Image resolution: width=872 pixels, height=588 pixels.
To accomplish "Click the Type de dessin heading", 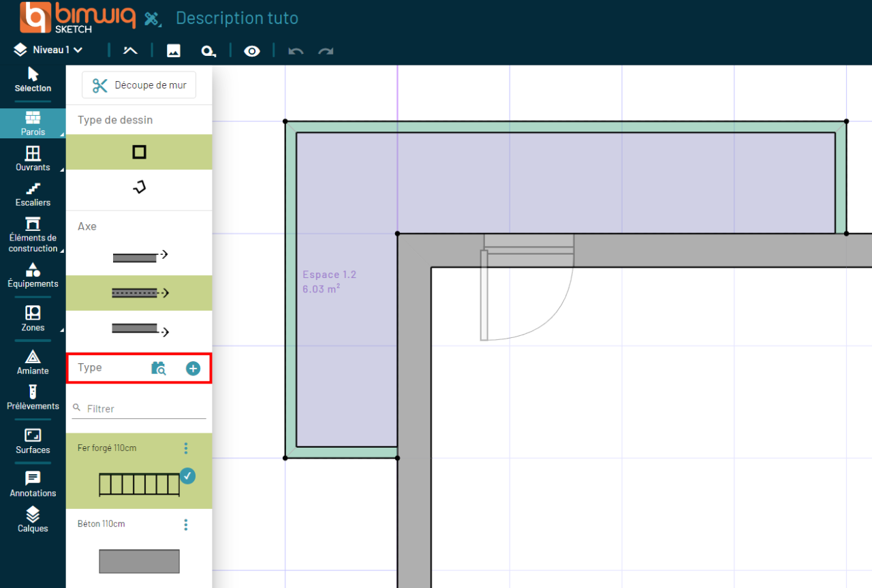I will pos(115,120).
